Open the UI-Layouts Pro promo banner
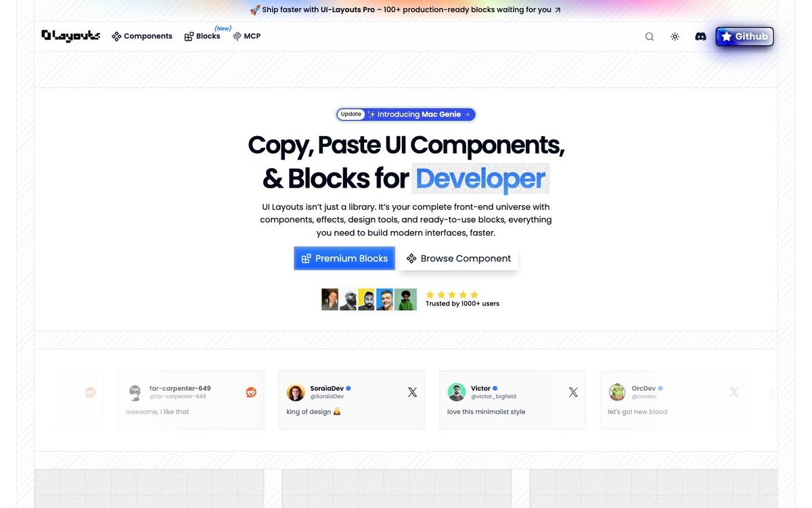812x508 pixels. click(405, 10)
